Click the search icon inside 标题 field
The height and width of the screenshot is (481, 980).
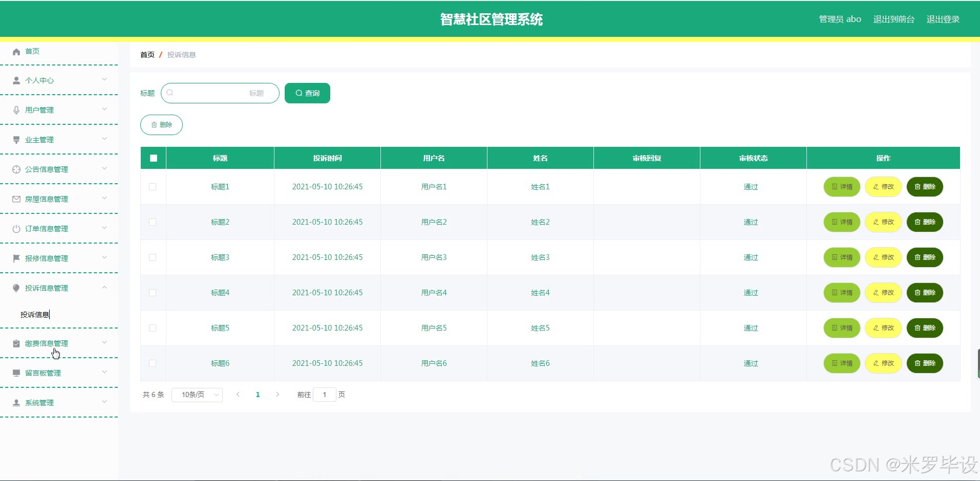coord(170,93)
